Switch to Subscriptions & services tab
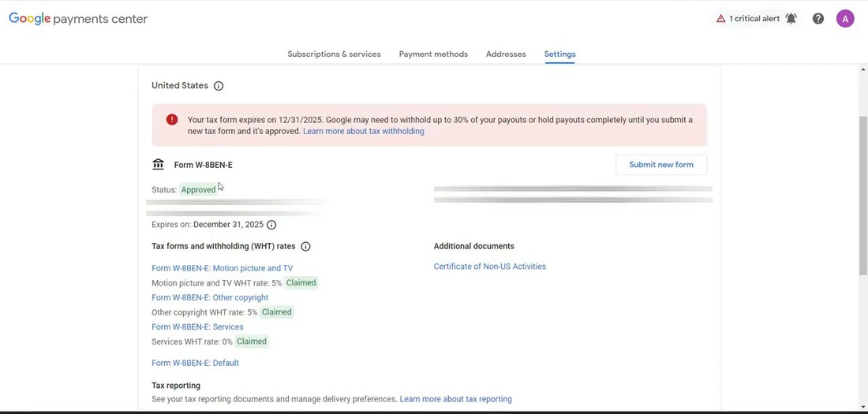Image resolution: width=868 pixels, height=414 pixels. coord(334,54)
